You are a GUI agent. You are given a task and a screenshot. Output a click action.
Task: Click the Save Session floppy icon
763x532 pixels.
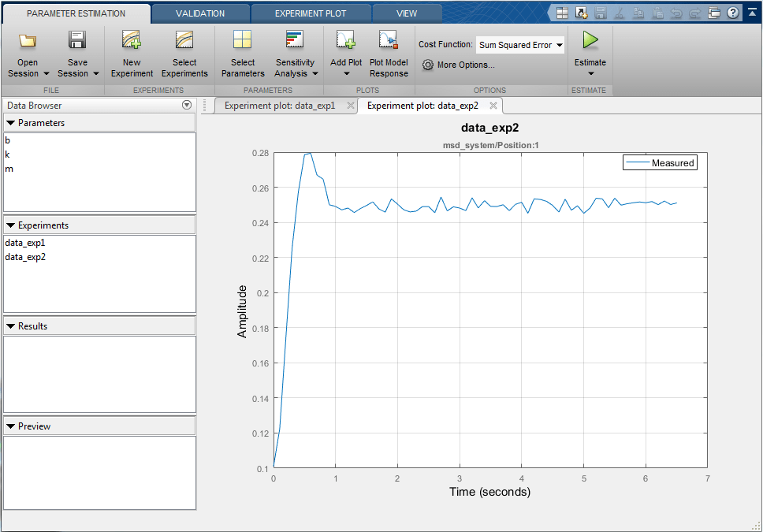(77, 40)
